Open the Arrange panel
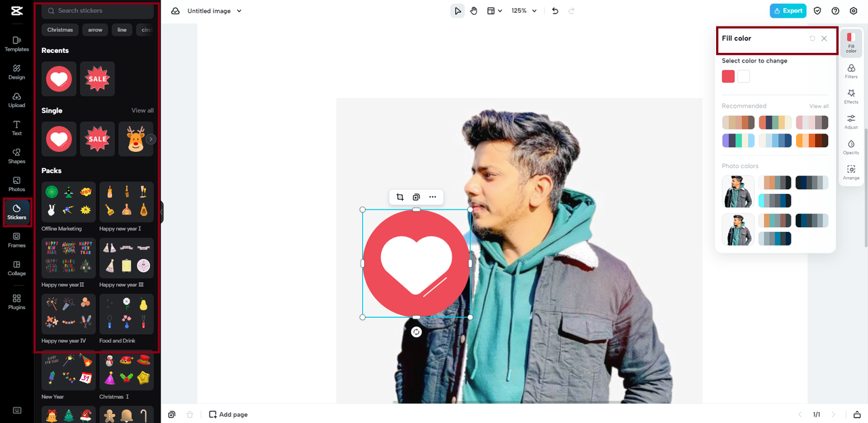 (x=851, y=172)
